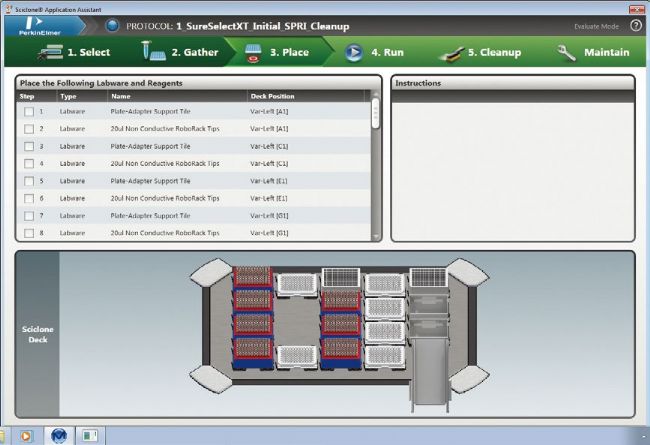Click the Deck Position column header
This screenshot has width=650, height=445.
306,96
